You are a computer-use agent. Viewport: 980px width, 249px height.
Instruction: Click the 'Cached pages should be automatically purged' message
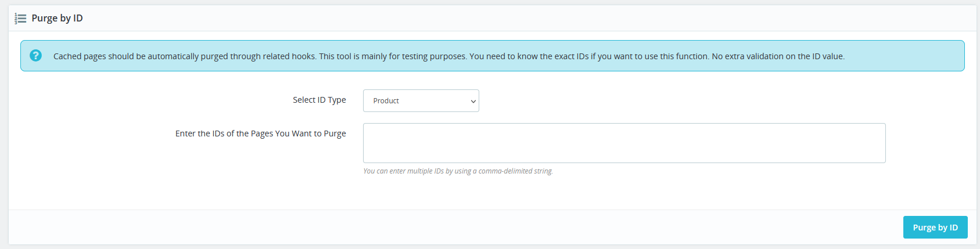[x=449, y=56]
